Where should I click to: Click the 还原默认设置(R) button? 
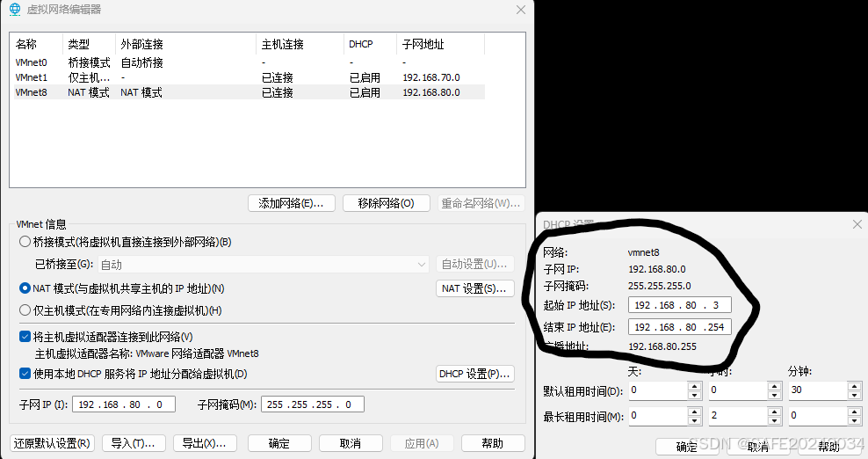(52, 443)
